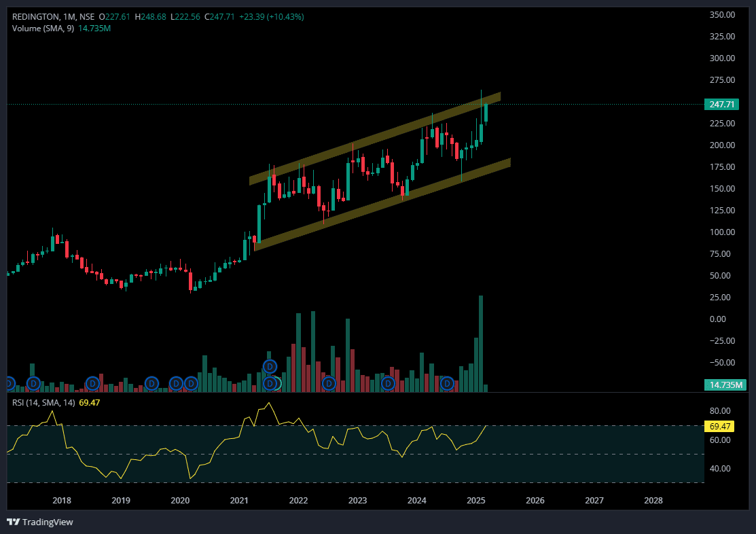Click the low value L222.56
The image size is (756, 534).
point(185,17)
